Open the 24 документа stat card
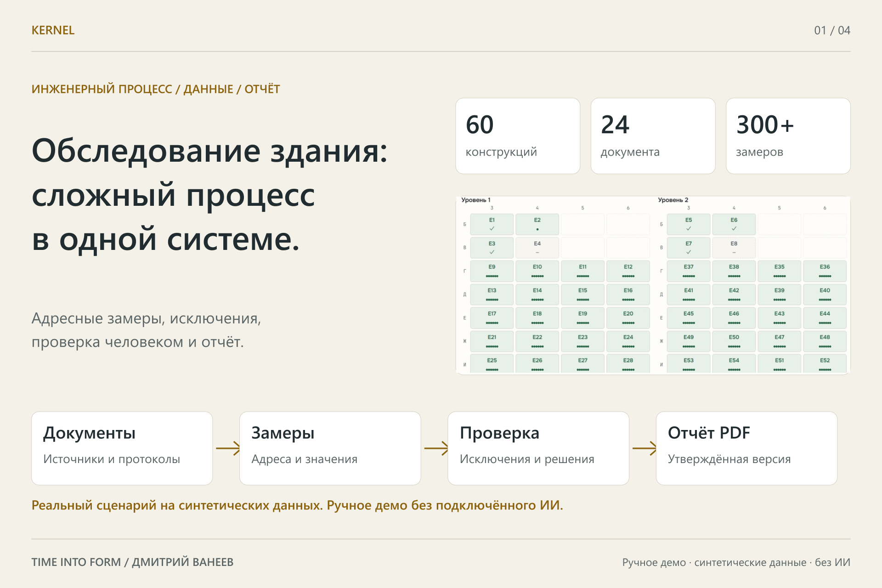882x588 pixels. (653, 136)
